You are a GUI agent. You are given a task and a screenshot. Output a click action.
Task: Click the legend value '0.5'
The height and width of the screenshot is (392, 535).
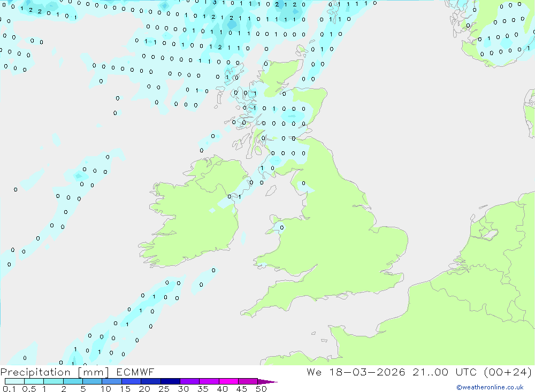click(29, 389)
